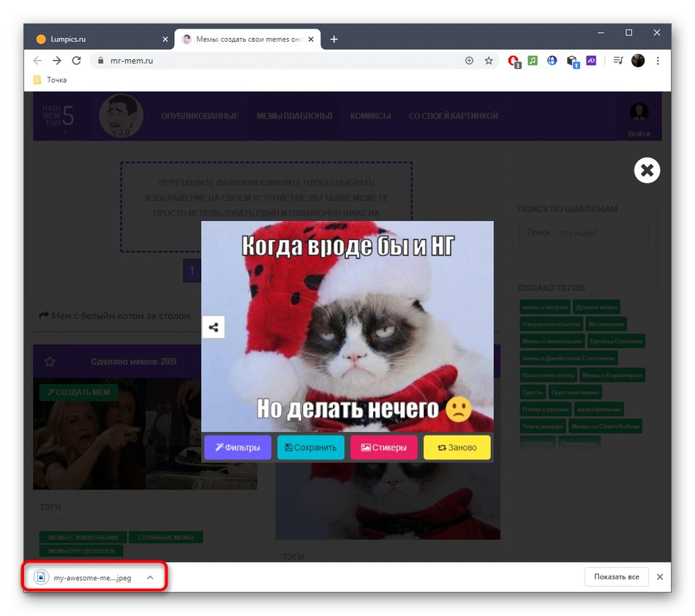Select tag Цитаты Стэтхэма
The width and height of the screenshot is (695, 616).
coord(616,341)
